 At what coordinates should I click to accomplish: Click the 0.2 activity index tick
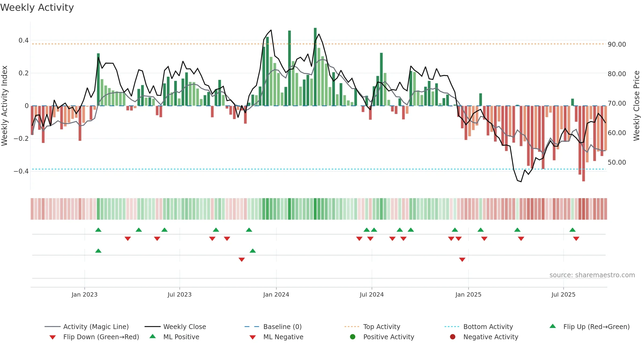coord(24,73)
